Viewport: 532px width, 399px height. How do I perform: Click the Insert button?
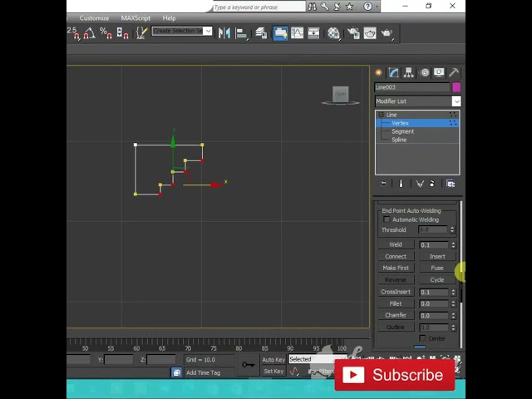(437, 256)
